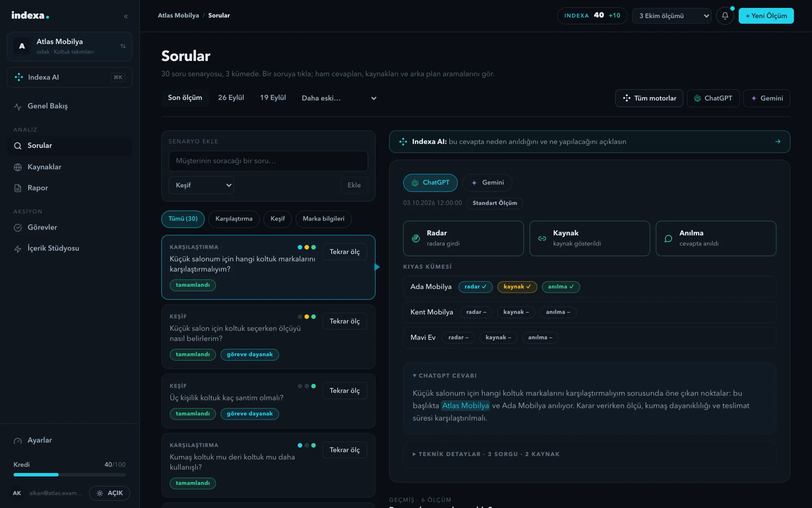Toggle the Ada Mobilya radar tag
This screenshot has width=812, height=508.
(476, 287)
